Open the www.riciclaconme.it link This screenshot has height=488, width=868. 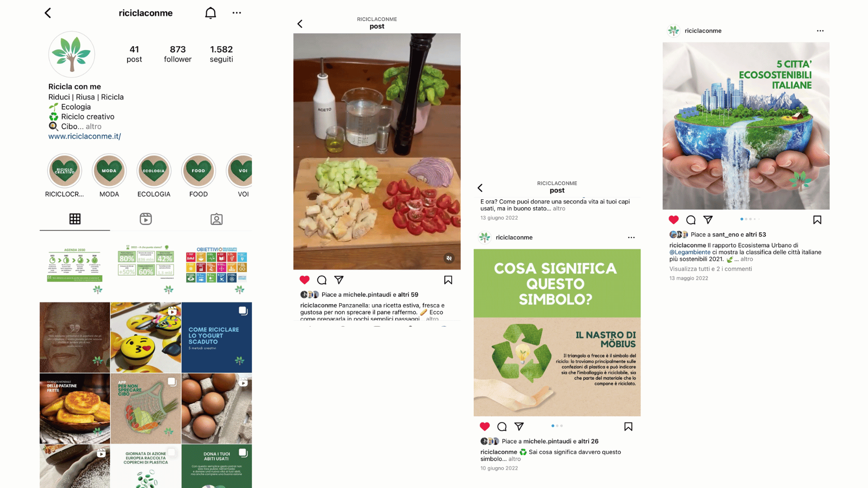click(x=85, y=136)
